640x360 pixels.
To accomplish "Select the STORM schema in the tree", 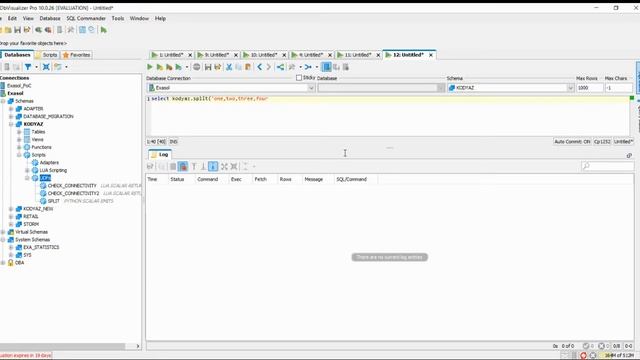I will click(x=31, y=224).
